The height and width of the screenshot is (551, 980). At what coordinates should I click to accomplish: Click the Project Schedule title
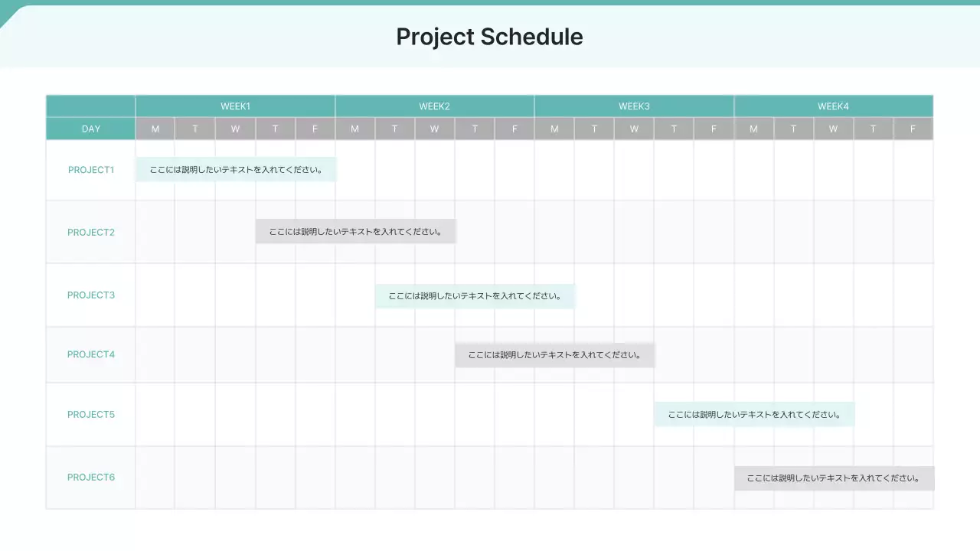click(x=489, y=37)
